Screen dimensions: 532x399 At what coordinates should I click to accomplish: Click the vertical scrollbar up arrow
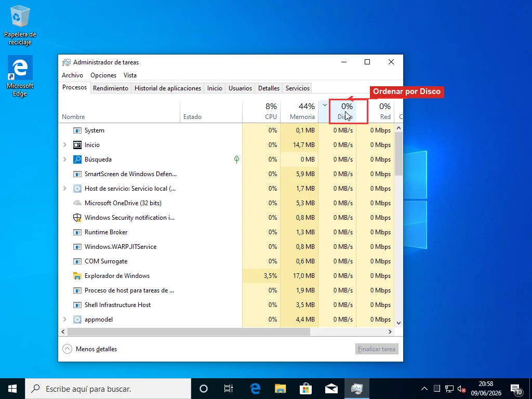coord(398,128)
